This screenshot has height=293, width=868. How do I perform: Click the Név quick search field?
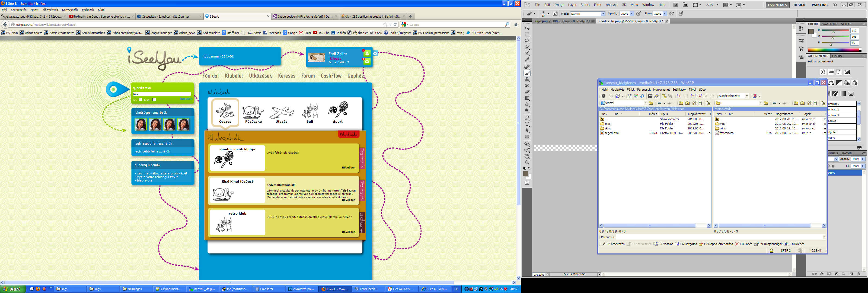162,94
